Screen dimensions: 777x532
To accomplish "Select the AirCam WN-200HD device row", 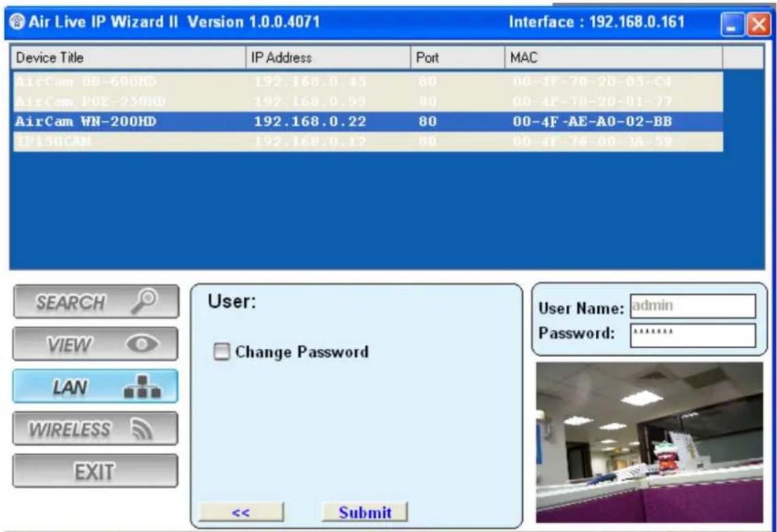I will pos(368,122).
